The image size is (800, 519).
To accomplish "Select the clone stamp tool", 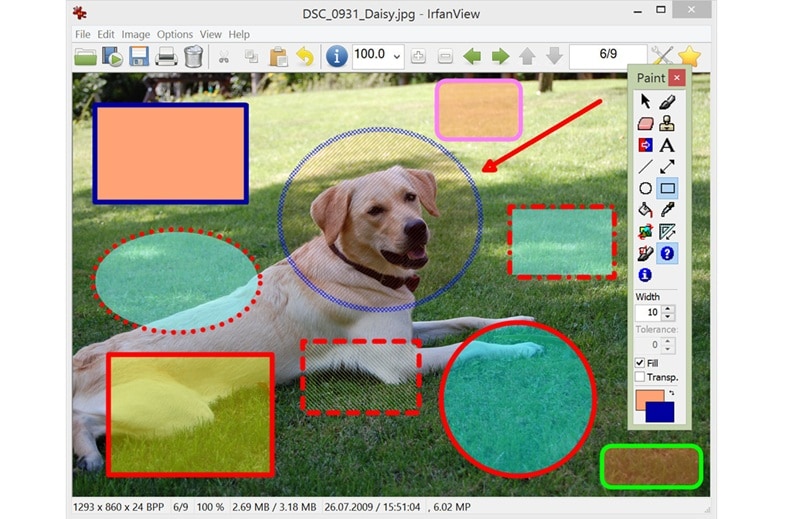I will pos(667,123).
